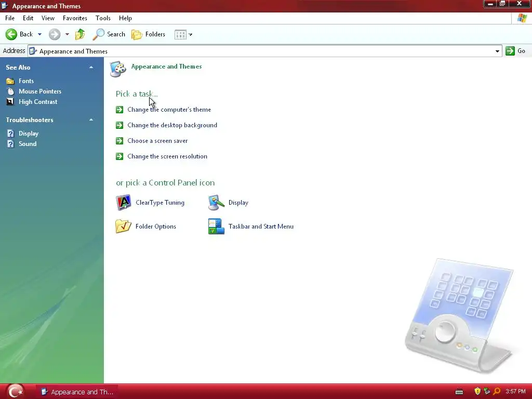Click the ClearType Tuning label

point(160,203)
